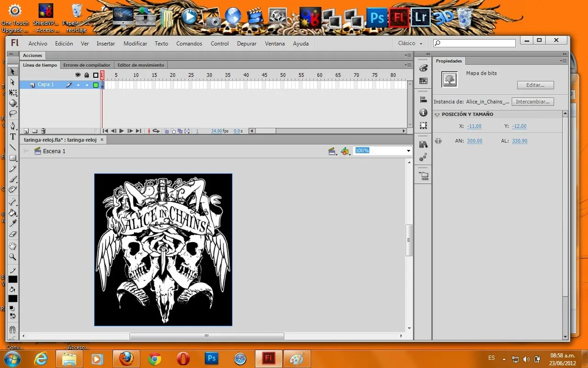Open the Transform panel icon
588x368 pixels.
pyautogui.click(x=423, y=126)
